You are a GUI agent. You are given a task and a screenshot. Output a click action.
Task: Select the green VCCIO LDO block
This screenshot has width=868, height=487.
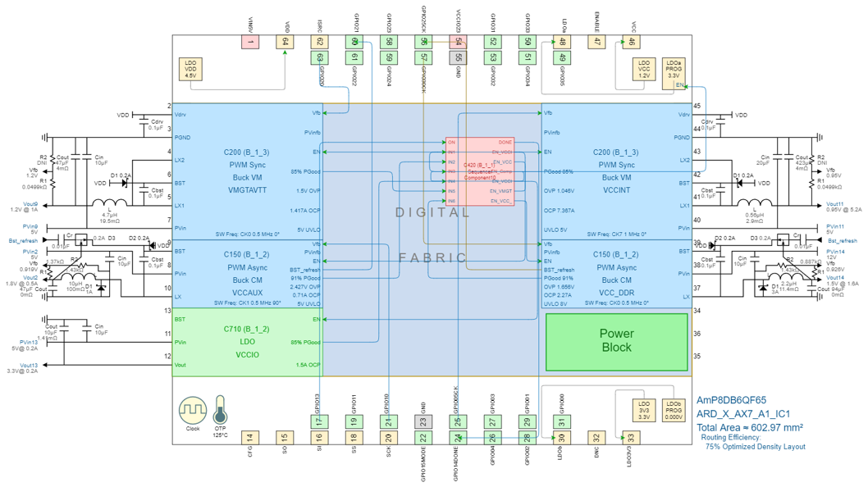pyautogui.click(x=248, y=342)
